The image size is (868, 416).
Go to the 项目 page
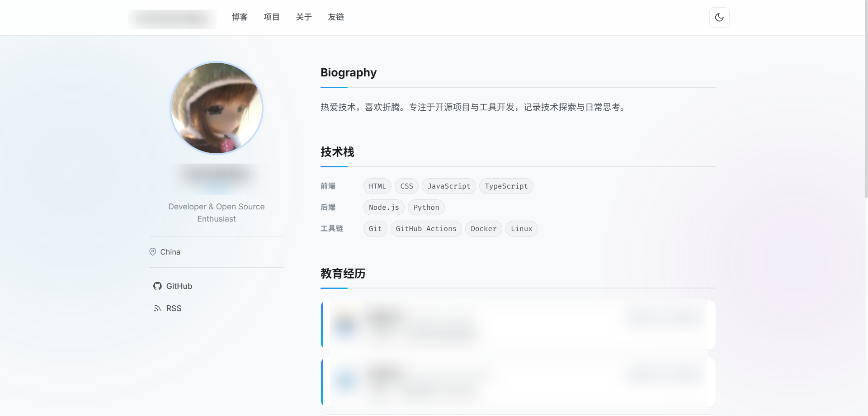(272, 17)
